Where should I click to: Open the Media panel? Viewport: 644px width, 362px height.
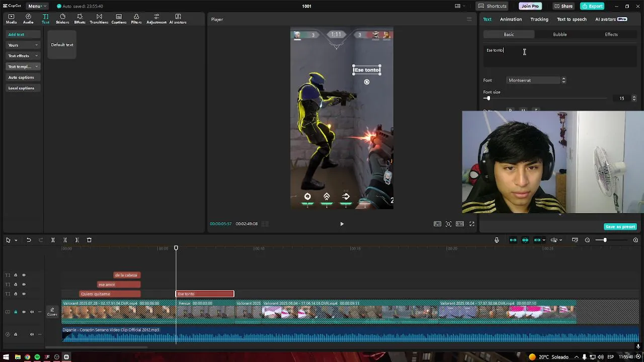point(11,19)
